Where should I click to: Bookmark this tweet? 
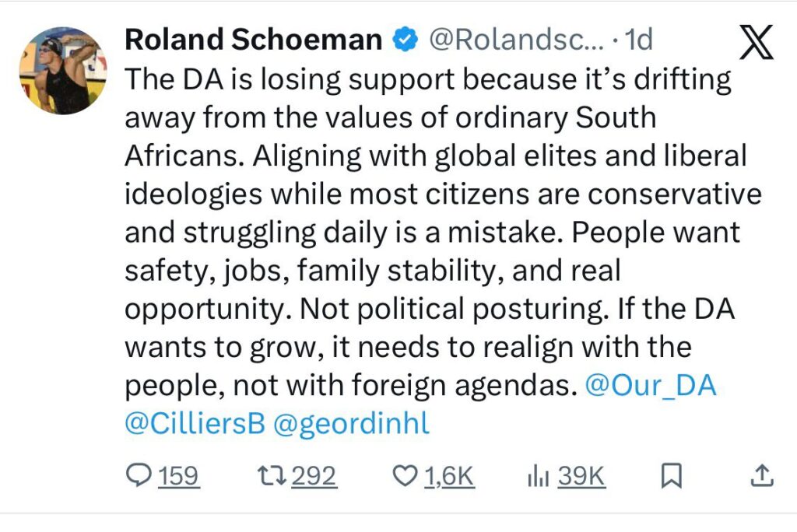671,476
